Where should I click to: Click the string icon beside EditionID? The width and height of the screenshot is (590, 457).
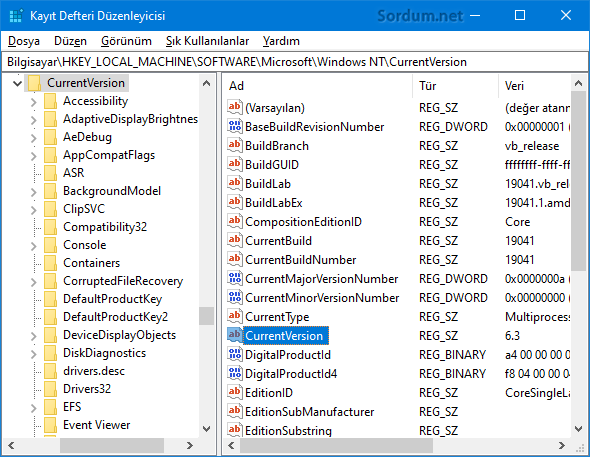pos(234,392)
